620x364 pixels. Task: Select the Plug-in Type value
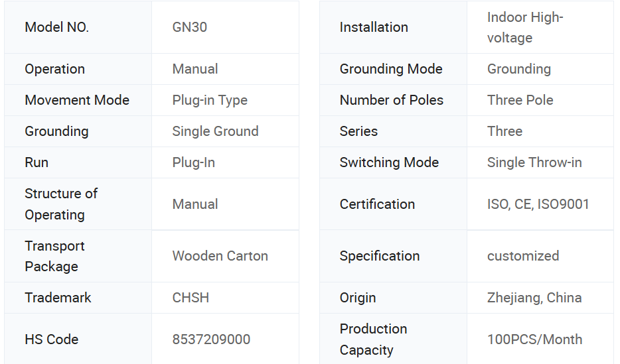(210, 100)
